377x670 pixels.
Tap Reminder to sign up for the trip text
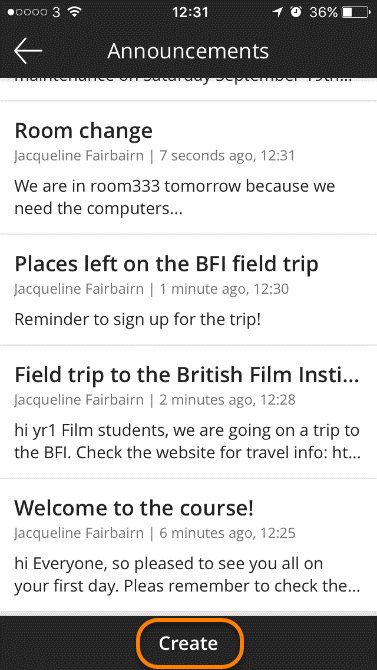pyautogui.click(x=138, y=320)
